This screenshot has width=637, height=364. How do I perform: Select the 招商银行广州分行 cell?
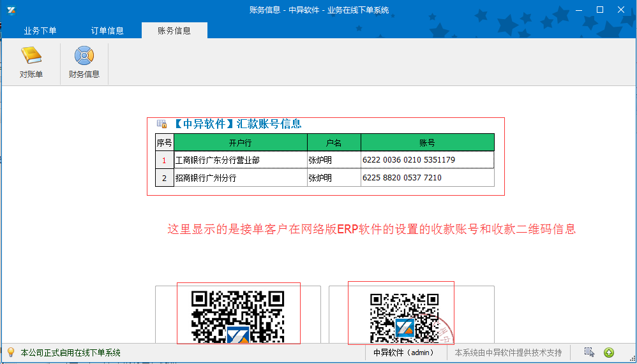click(241, 178)
